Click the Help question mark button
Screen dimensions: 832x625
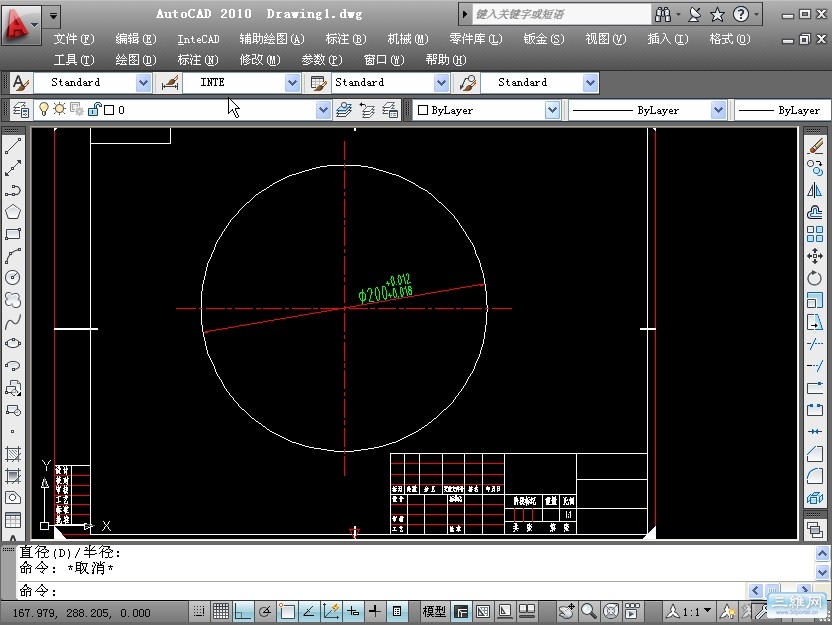(x=740, y=14)
